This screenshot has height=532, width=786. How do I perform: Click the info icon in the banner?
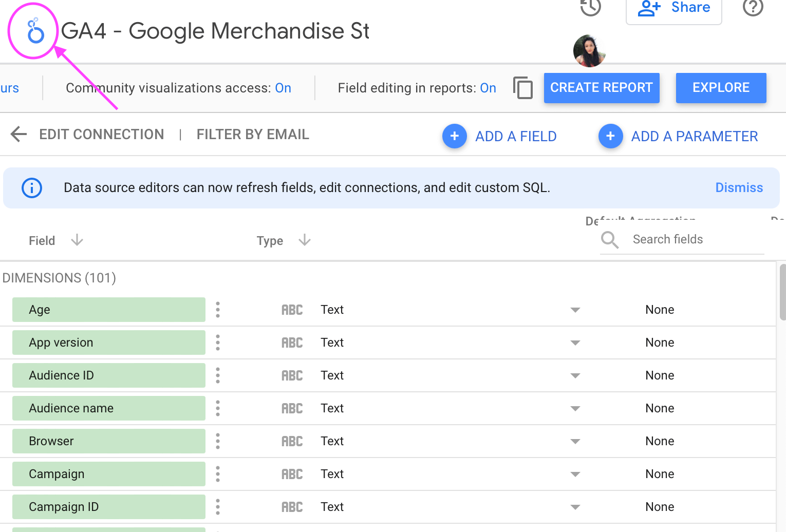[32, 188]
